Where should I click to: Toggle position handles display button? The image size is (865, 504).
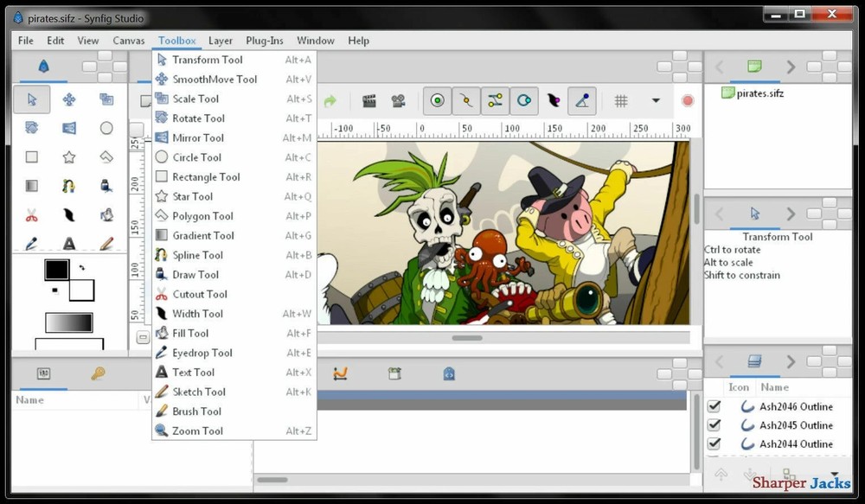point(438,101)
